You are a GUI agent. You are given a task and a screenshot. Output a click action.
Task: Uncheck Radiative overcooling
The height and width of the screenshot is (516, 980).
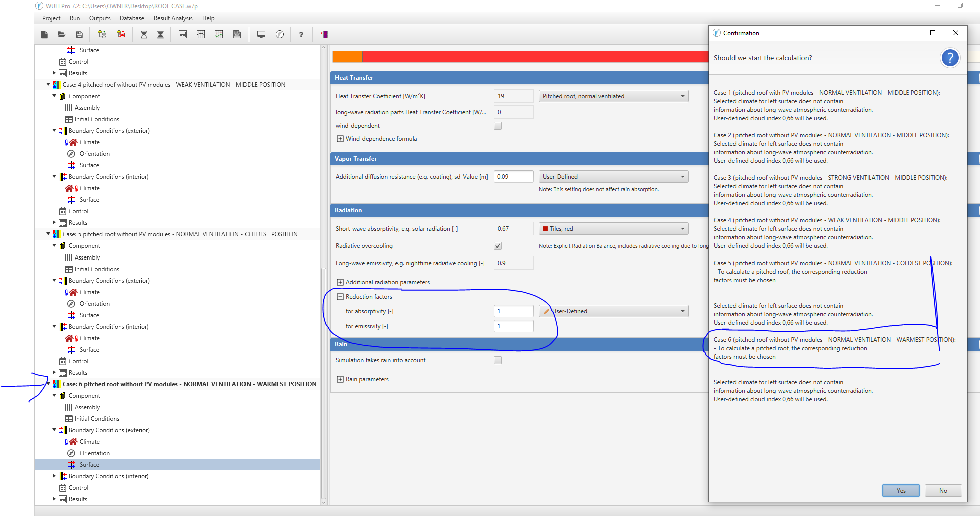point(498,246)
